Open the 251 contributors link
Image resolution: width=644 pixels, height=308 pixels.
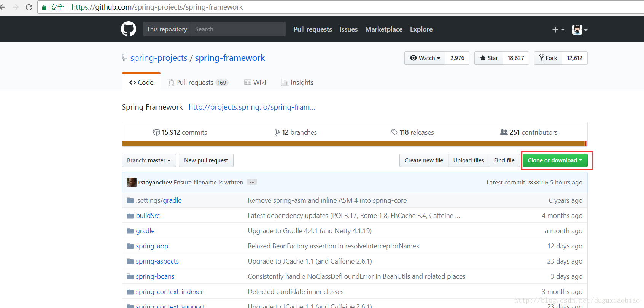(529, 132)
